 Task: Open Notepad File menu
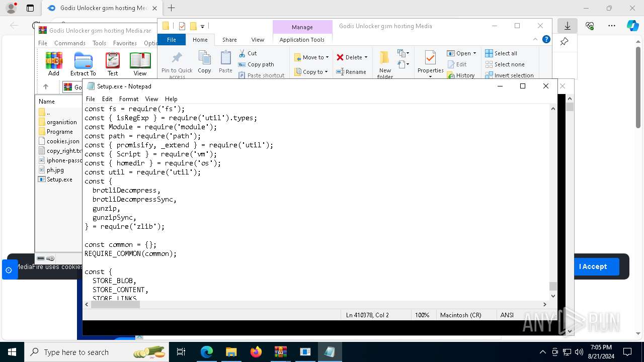[x=91, y=99]
